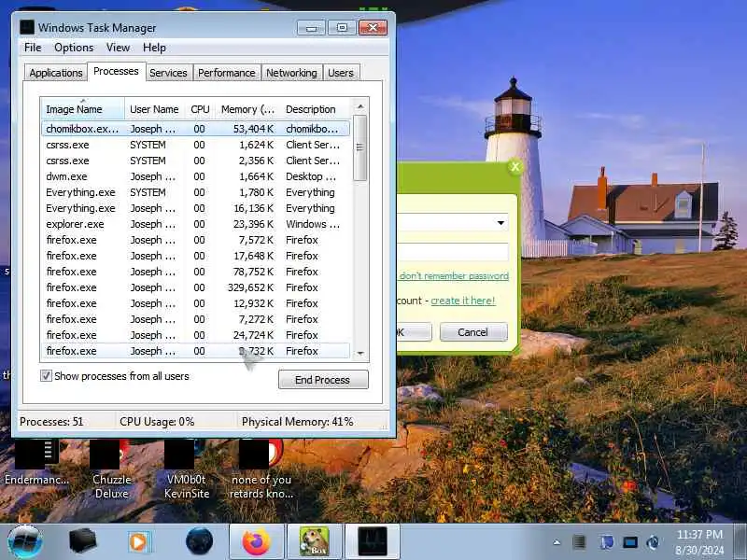The width and height of the screenshot is (747, 560).
Task: Select the dwm.exe process row
Action: 196,176
